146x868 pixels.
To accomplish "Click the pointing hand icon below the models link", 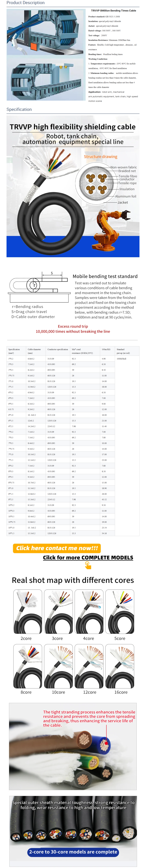I will (x=88, y=565).
